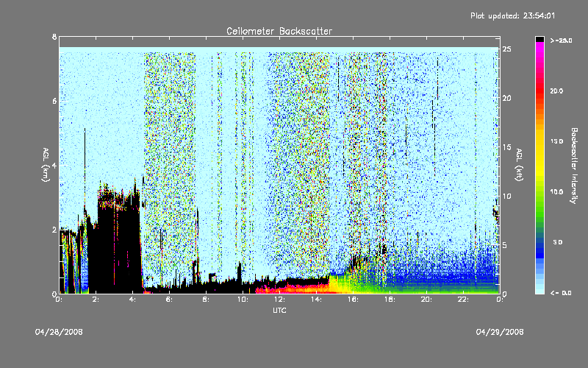588x368 pixels.
Task: Click the "25" tick on the kft axis
Action: coord(507,49)
